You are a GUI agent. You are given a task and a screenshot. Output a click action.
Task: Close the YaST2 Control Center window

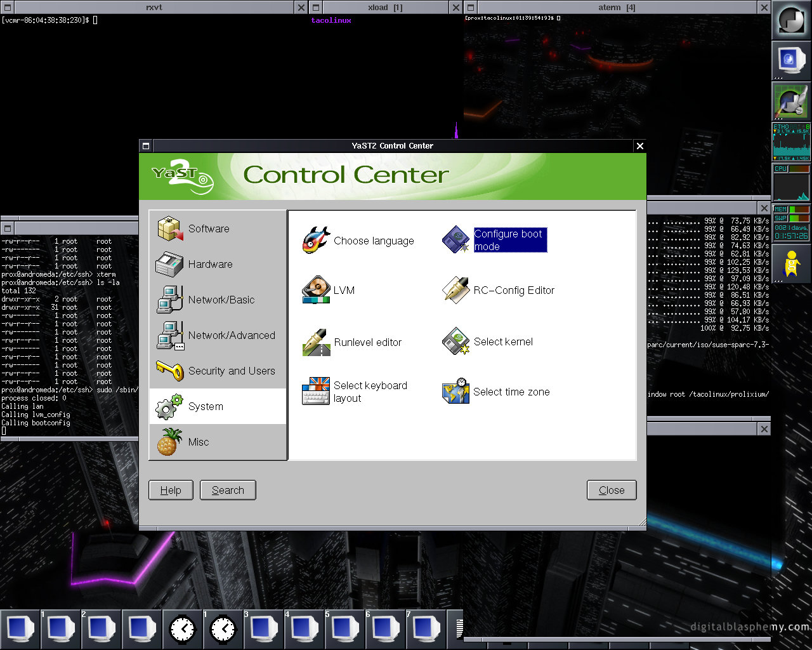point(640,146)
